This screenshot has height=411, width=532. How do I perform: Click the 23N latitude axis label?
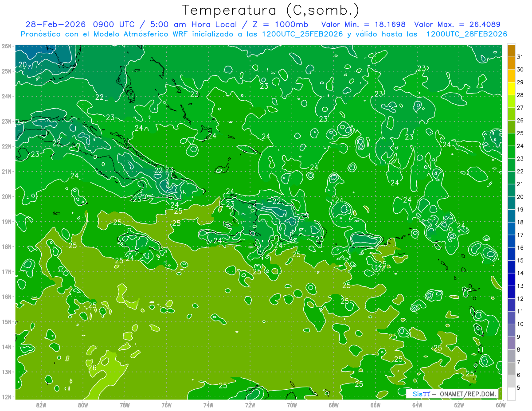pyautogui.click(x=6, y=121)
